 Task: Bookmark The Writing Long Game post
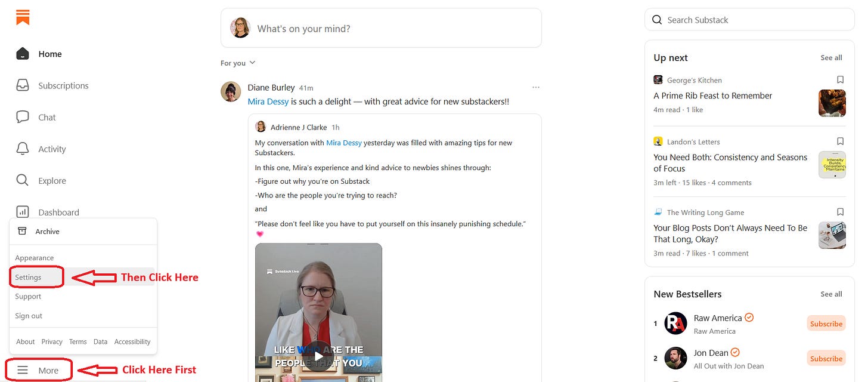pyautogui.click(x=840, y=212)
